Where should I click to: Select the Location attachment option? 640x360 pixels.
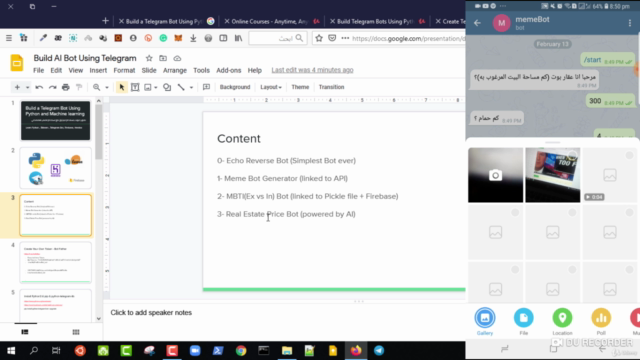562,322
